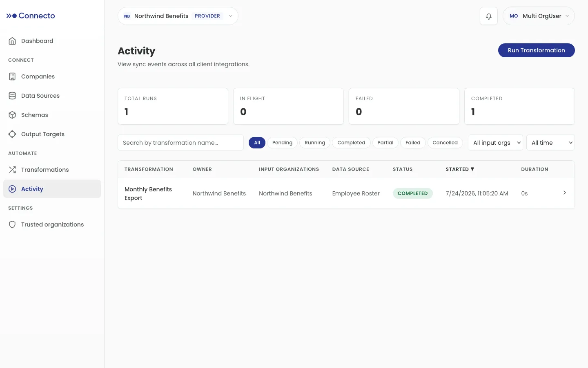
Task: Open Schemas label in sidebar
Action: click(x=35, y=115)
